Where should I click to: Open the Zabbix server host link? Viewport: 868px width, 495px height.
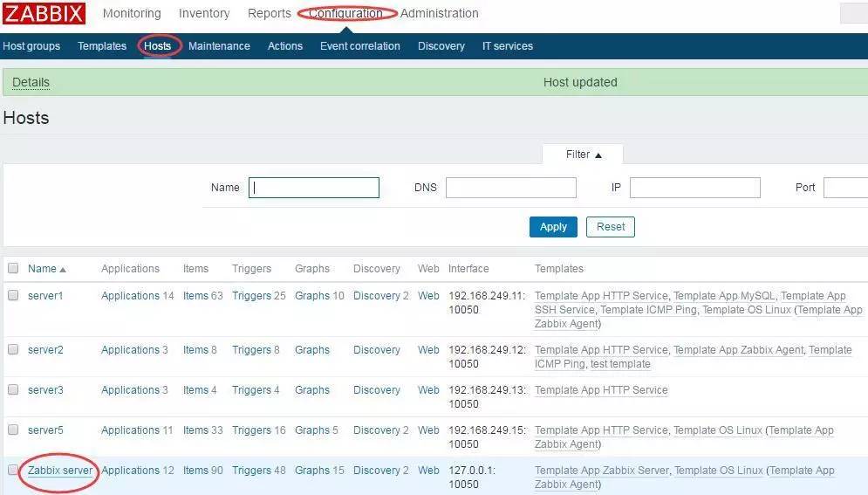click(x=60, y=471)
